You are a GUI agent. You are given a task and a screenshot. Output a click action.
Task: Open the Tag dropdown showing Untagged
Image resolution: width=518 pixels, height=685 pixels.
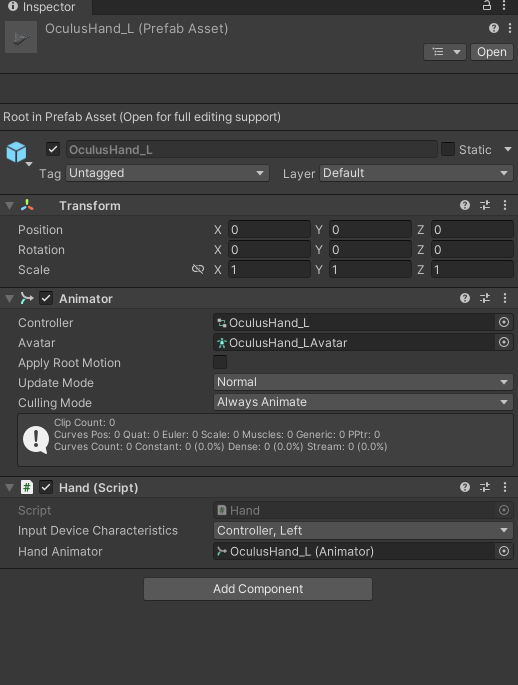(167, 173)
